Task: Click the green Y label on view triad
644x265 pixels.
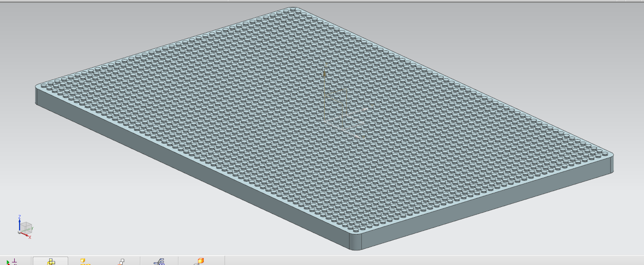Action: click(x=32, y=229)
